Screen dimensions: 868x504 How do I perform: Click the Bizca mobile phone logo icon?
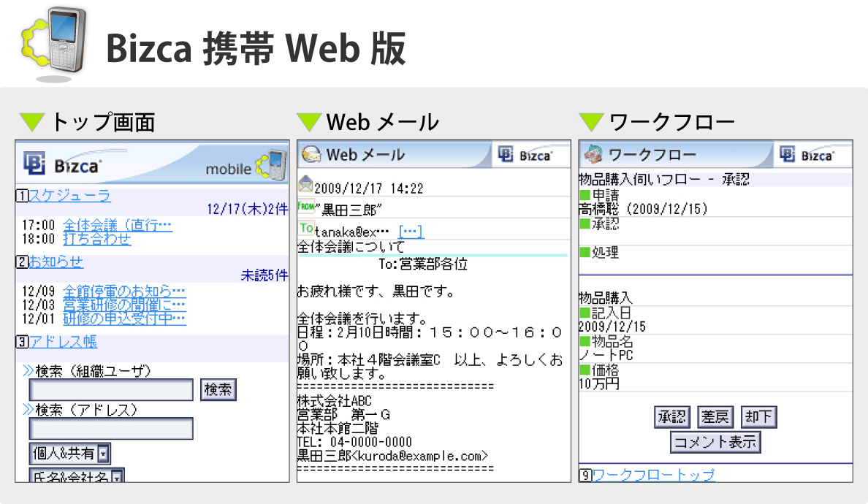(x=54, y=45)
